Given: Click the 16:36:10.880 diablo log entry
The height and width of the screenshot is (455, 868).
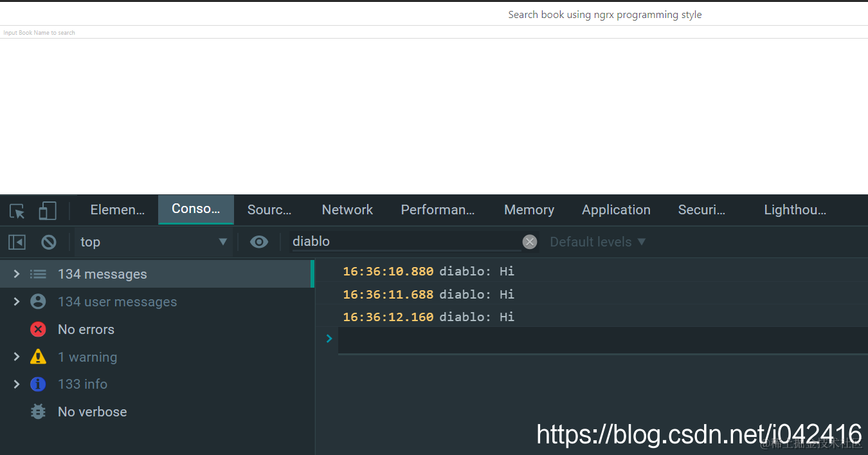Looking at the screenshot, I should coord(592,271).
